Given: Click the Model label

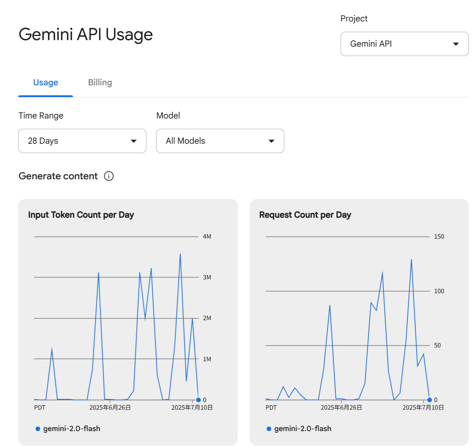Looking at the screenshot, I should [x=168, y=116].
